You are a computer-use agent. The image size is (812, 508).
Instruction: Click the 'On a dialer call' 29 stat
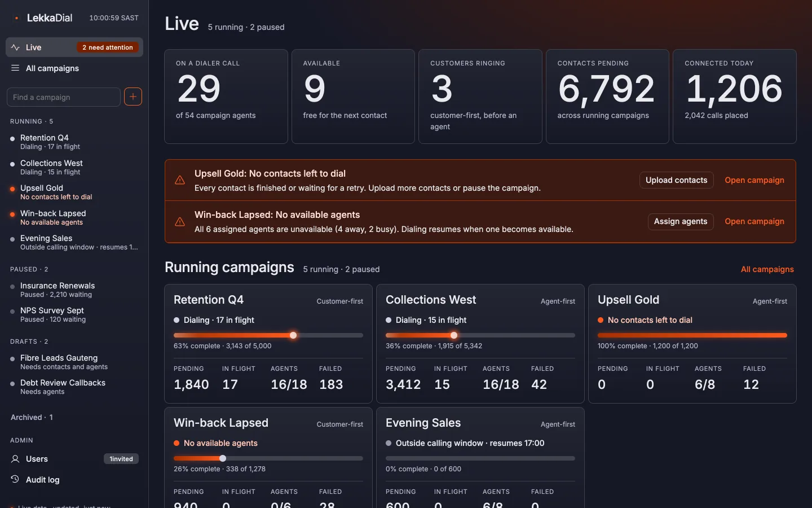pos(226,97)
